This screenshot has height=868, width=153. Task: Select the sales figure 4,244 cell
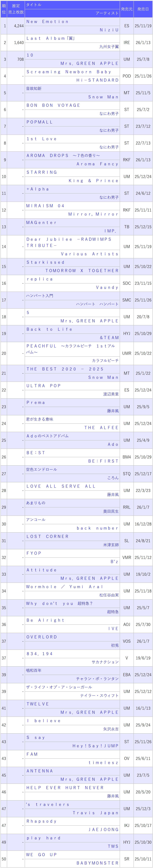[19, 26]
